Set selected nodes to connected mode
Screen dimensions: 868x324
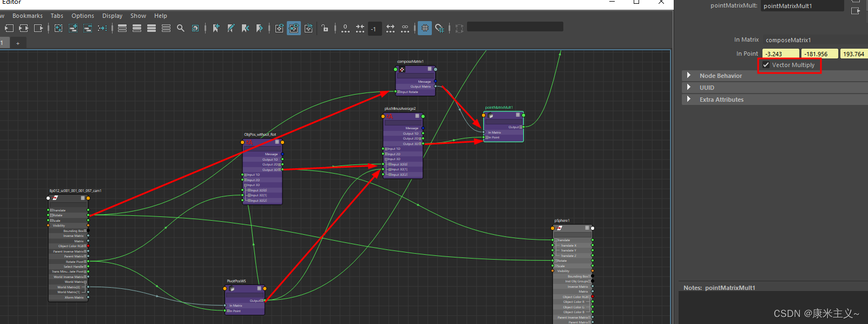pyautogui.click(x=137, y=28)
